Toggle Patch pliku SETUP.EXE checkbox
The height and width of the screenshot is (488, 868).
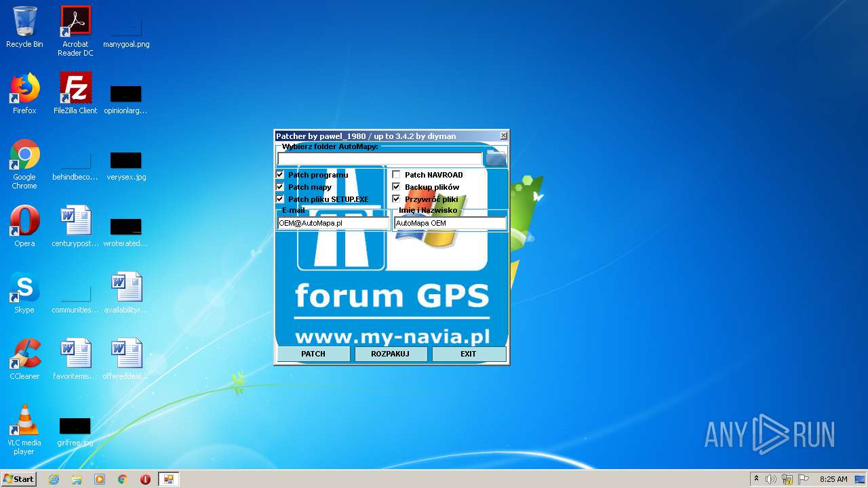(280, 199)
